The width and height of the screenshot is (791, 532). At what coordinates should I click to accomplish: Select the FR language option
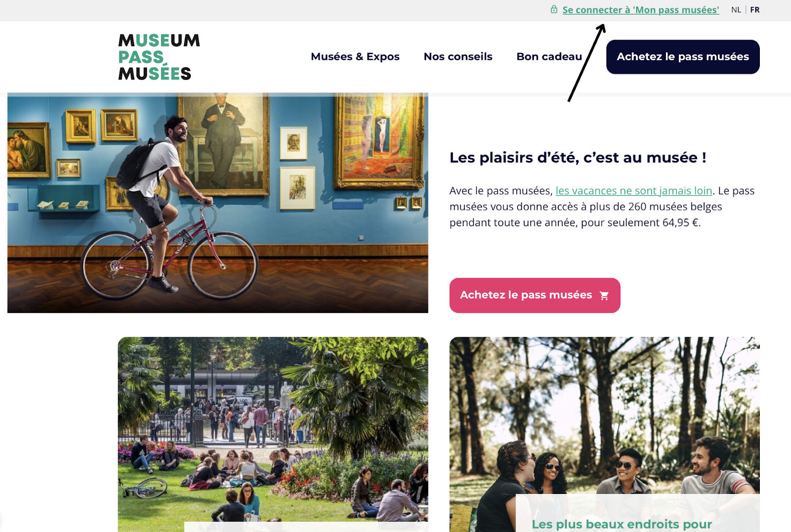[755, 10]
